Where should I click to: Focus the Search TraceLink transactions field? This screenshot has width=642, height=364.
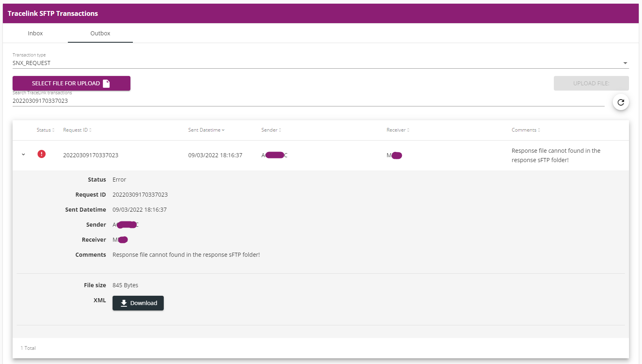click(308, 101)
